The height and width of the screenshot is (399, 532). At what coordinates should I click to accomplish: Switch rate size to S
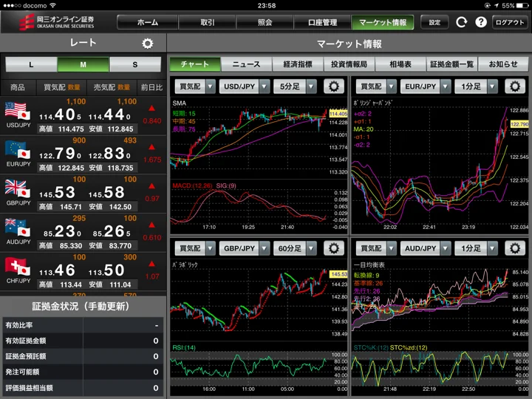[135, 64]
